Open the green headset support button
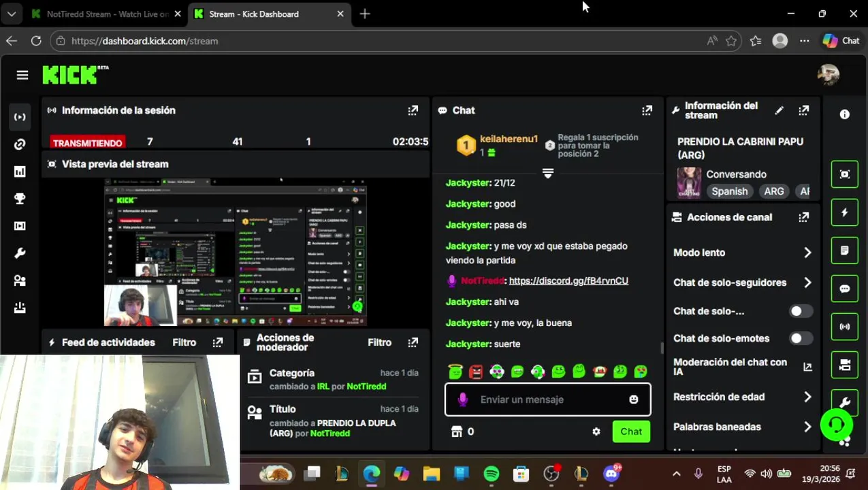 (837, 425)
